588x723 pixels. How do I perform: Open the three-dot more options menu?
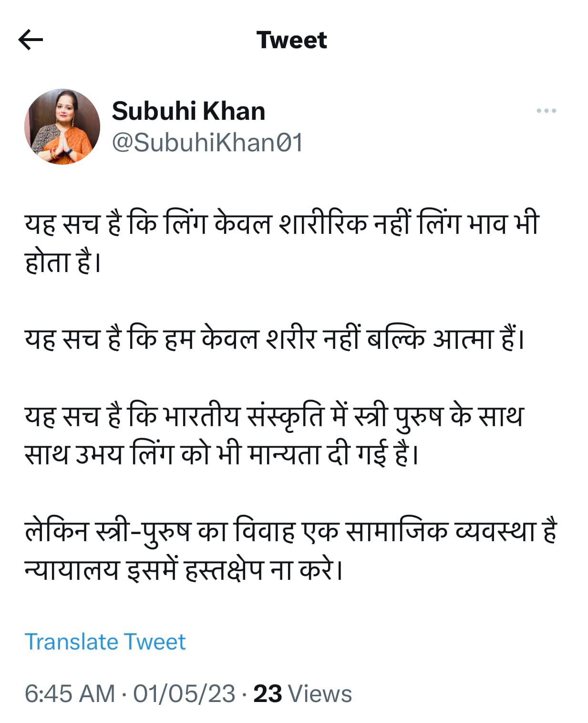(546, 111)
